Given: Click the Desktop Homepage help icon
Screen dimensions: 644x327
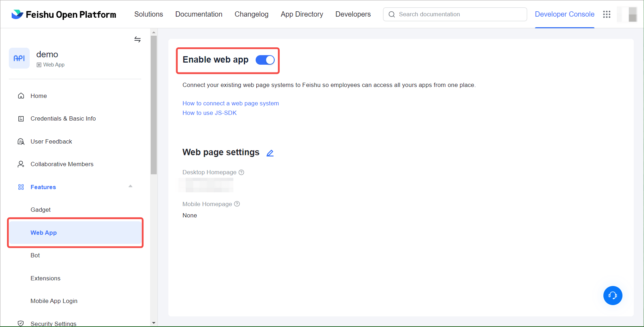Looking at the screenshot, I should [241, 173].
